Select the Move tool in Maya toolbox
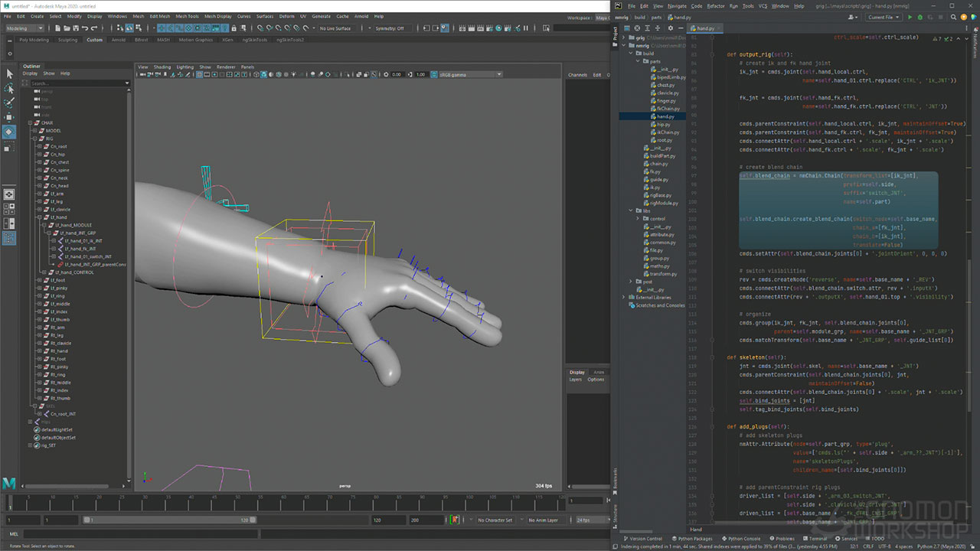 (x=10, y=117)
